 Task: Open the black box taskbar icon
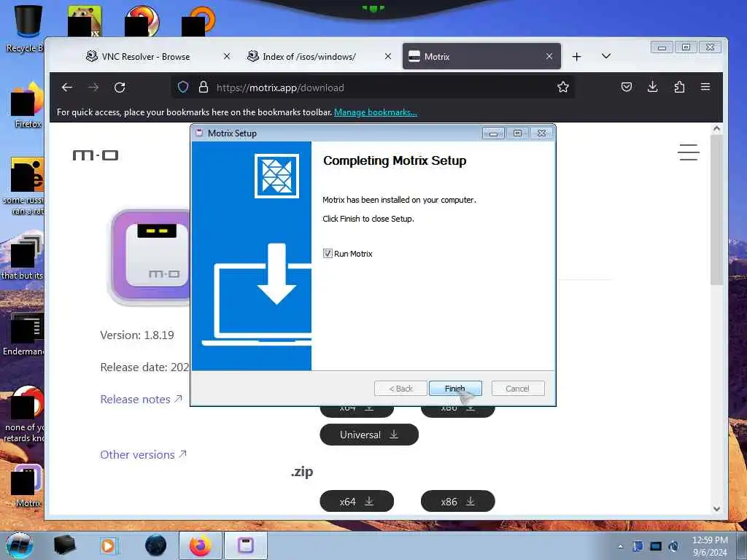click(x=64, y=545)
